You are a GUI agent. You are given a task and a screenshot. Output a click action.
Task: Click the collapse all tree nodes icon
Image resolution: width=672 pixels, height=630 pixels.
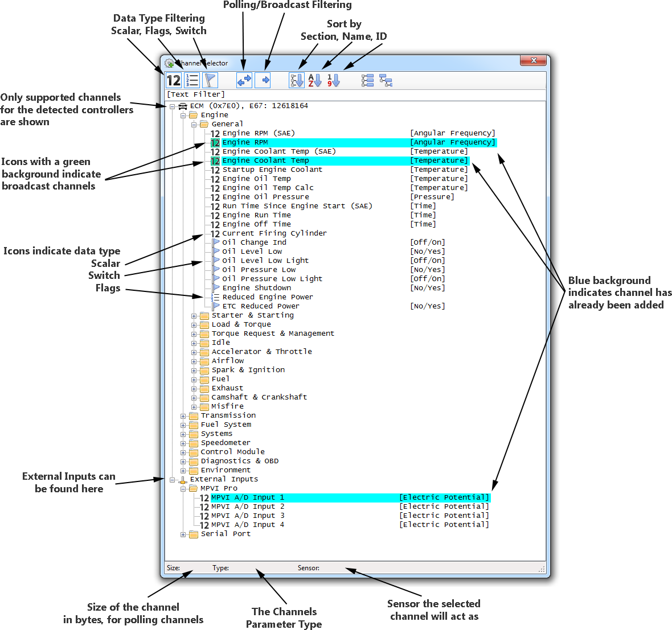[386, 80]
